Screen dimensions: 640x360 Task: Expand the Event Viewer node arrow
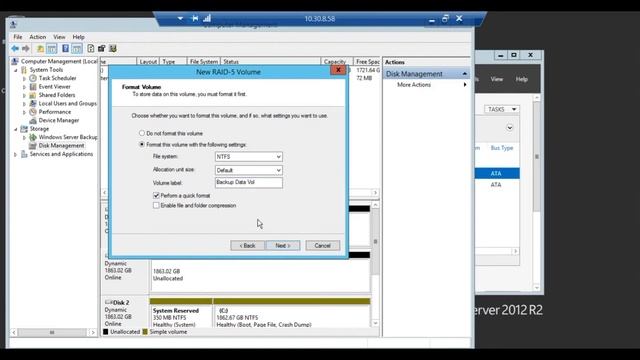(24, 87)
